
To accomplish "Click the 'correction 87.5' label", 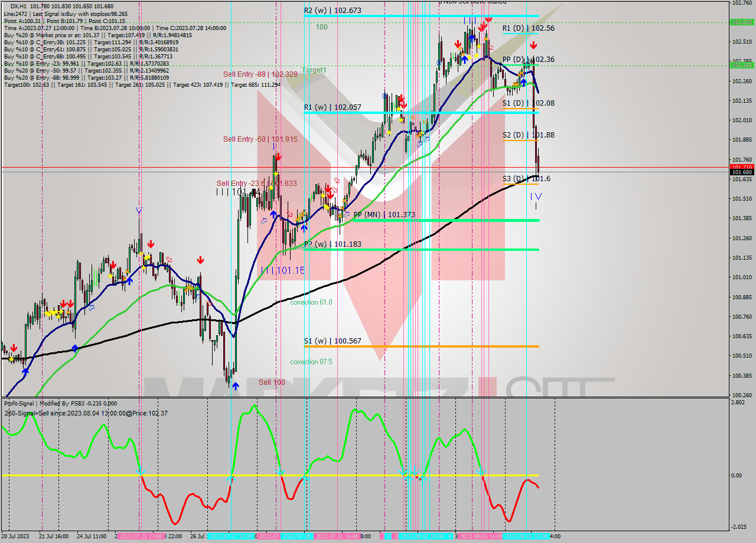I will click(311, 362).
